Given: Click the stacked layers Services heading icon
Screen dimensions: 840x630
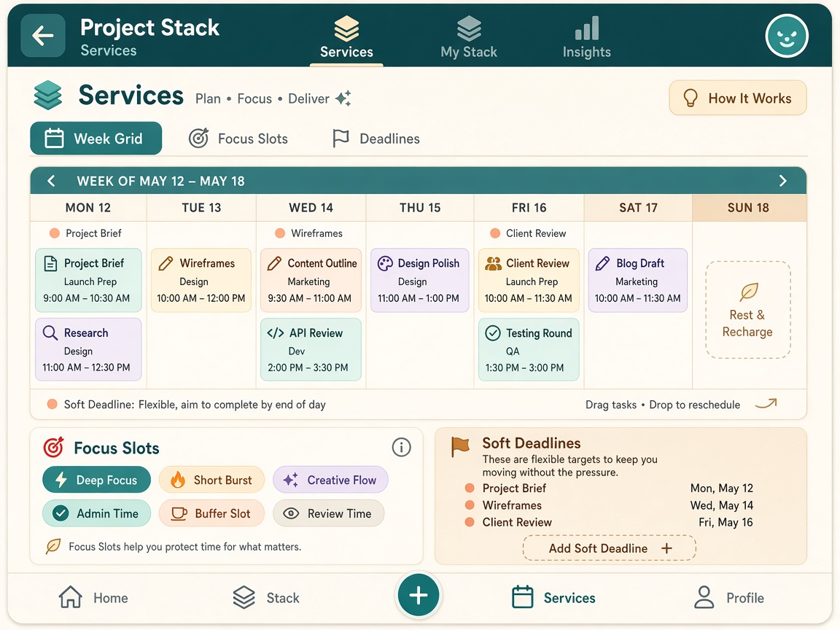Looking at the screenshot, I should click(47, 95).
